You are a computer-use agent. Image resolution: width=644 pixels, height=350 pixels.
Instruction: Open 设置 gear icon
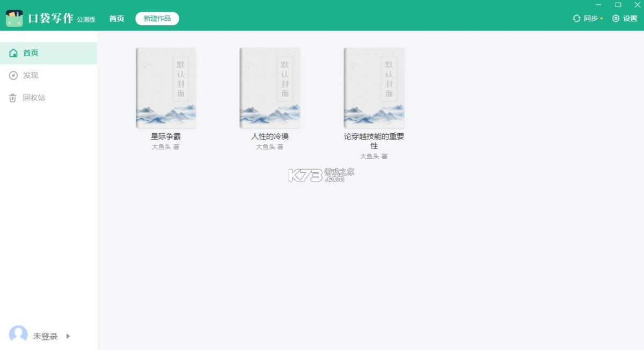(616, 18)
